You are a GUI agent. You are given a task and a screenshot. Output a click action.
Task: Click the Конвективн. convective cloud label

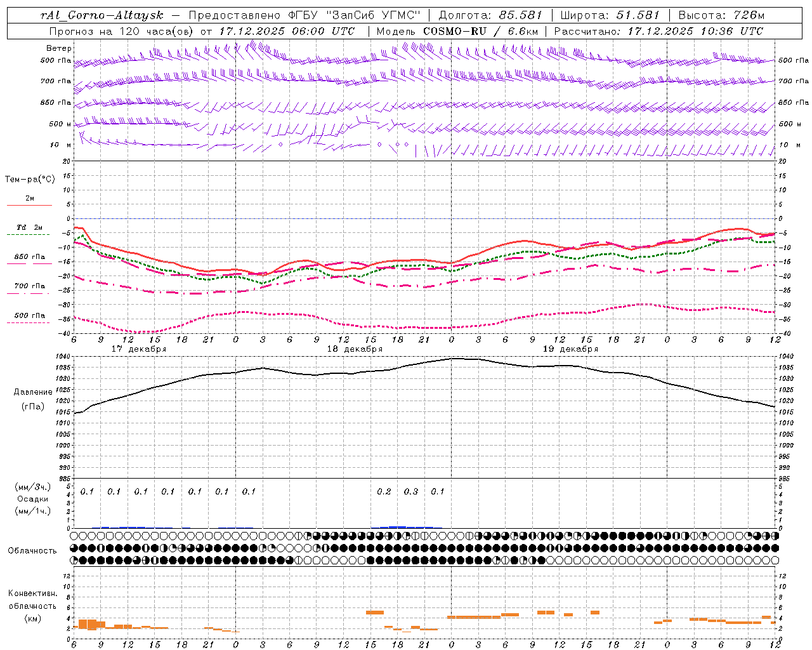click(32, 594)
